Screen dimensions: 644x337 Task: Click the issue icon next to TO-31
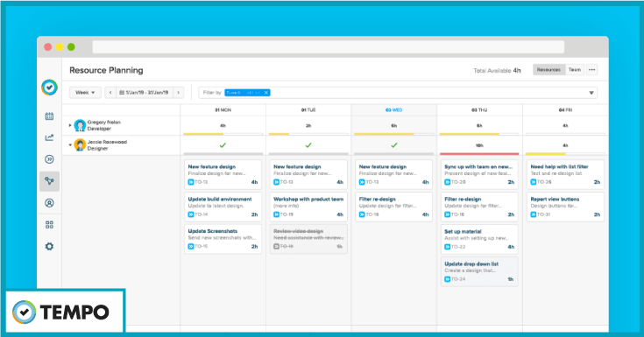point(533,214)
